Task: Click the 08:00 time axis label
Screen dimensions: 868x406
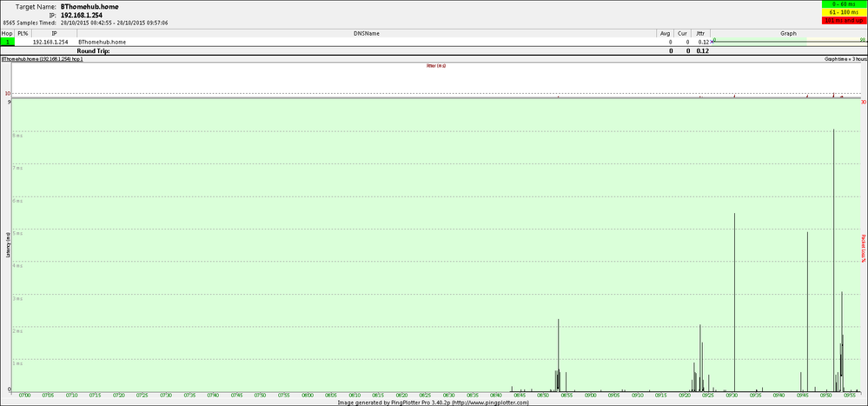Action: pyautogui.click(x=308, y=396)
